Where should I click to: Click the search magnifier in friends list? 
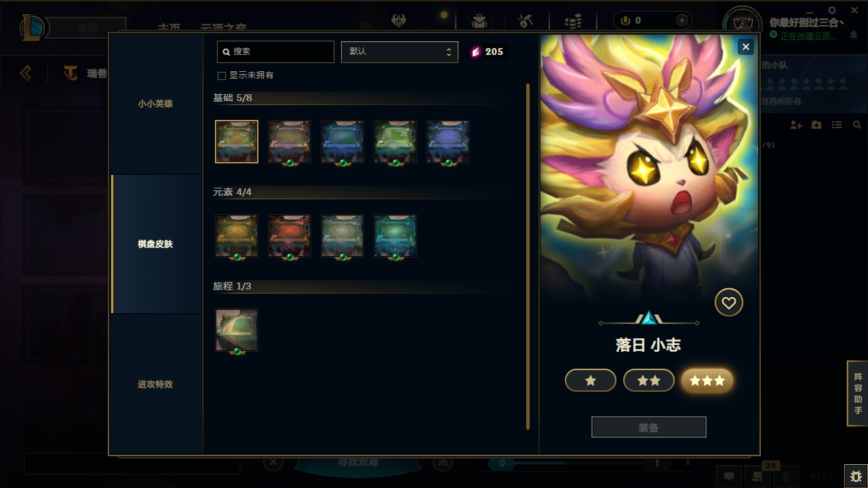pyautogui.click(x=857, y=125)
